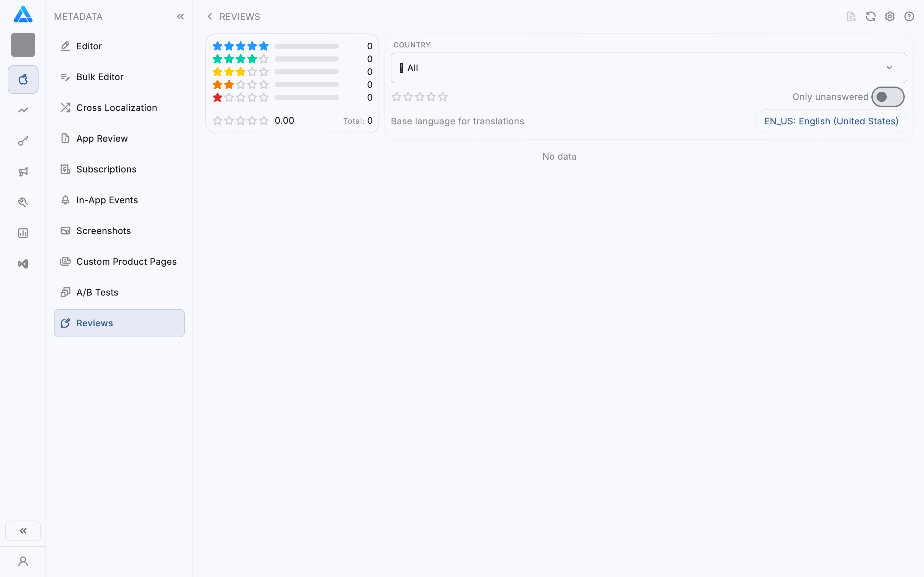This screenshot has width=924, height=577.
Task: Click the Visual Studio icon in sidebar
Action: pyautogui.click(x=23, y=264)
